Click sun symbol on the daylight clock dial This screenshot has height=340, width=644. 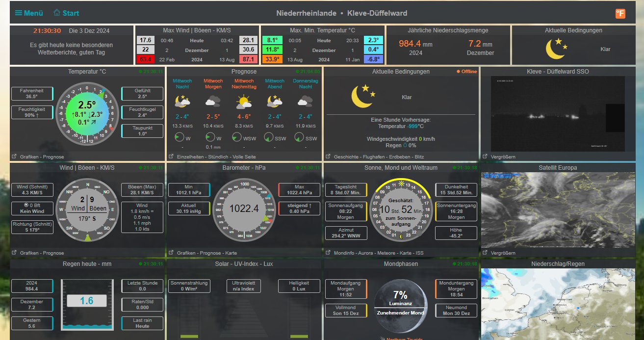402,183
